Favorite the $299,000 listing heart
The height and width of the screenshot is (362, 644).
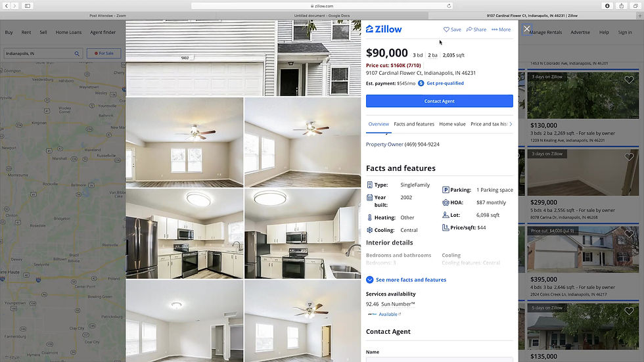tap(629, 157)
